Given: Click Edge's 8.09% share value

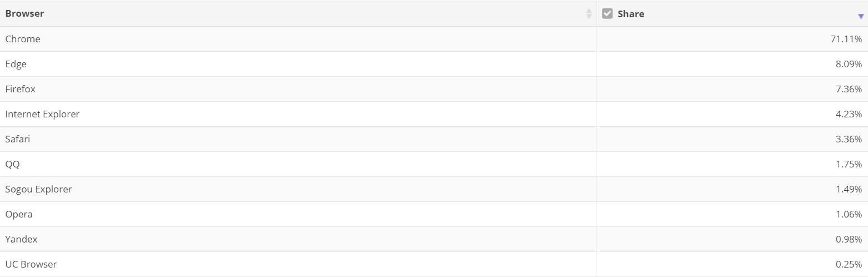Looking at the screenshot, I should pyautogui.click(x=849, y=64).
